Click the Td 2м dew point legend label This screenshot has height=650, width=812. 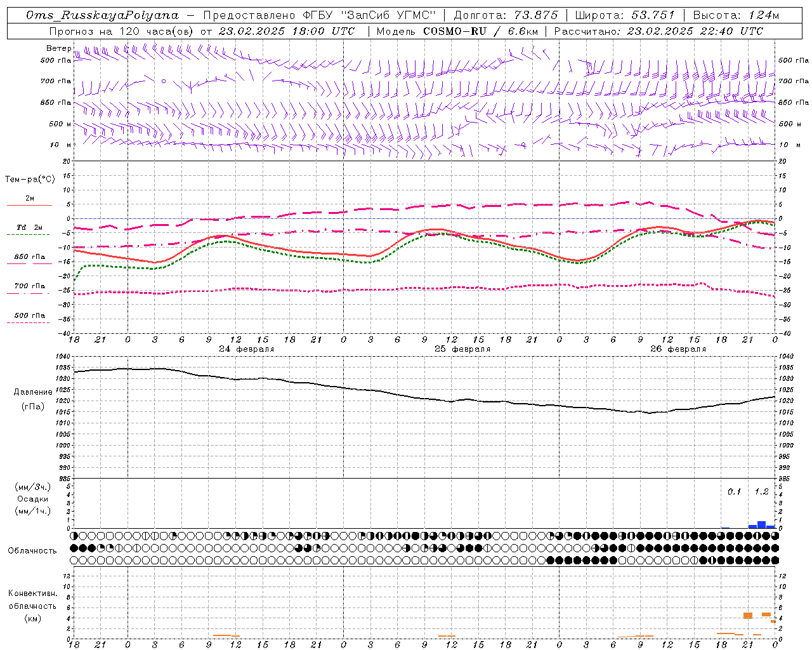pyautogui.click(x=30, y=227)
